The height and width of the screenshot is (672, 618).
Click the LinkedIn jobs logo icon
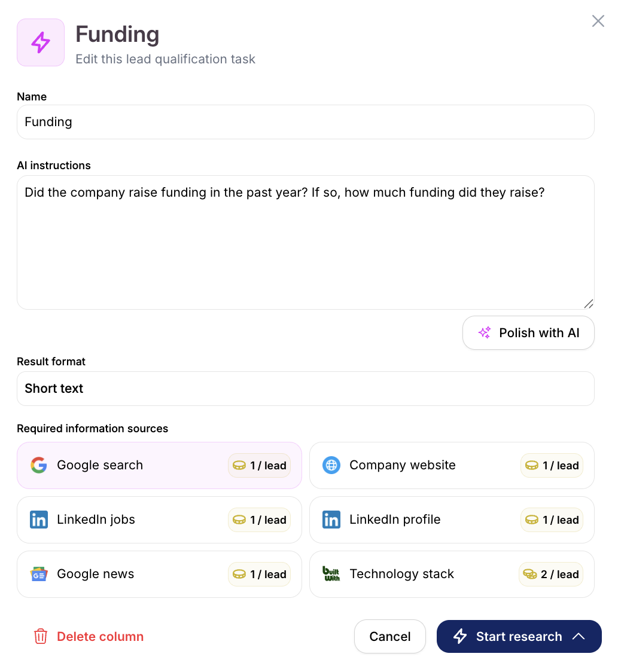[39, 520]
